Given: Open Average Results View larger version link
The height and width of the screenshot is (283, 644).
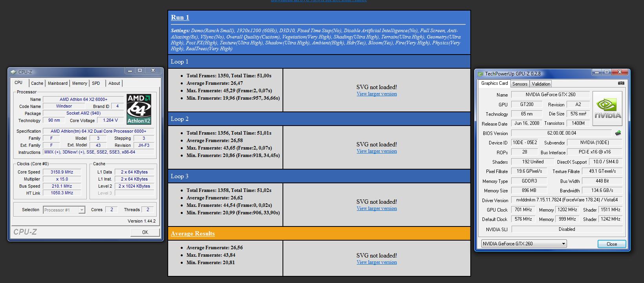Looking at the screenshot, I should [x=377, y=262].
